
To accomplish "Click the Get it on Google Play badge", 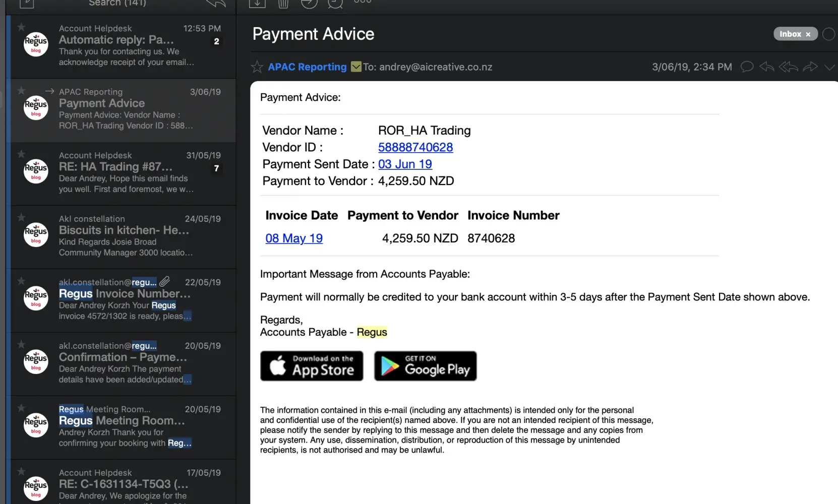I will pyautogui.click(x=425, y=366).
